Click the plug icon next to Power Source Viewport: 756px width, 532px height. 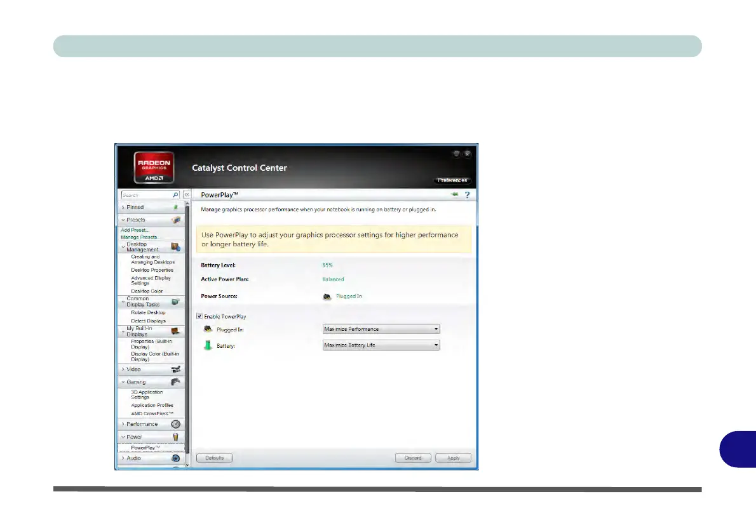coord(327,296)
